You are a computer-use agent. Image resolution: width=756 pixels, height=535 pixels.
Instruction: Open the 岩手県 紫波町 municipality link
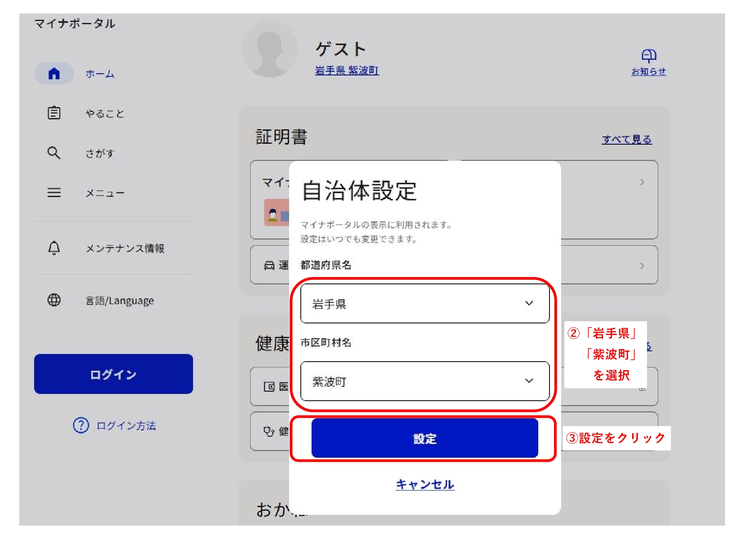(347, 71)
